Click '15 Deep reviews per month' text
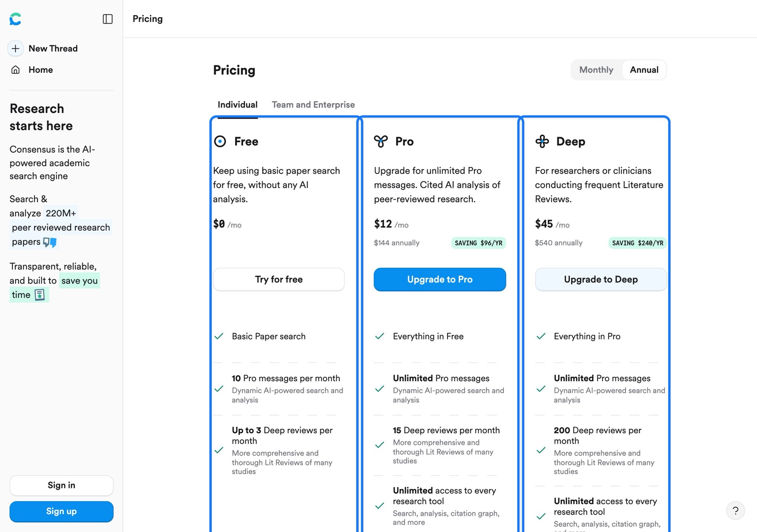The height and width of the screenshot is (532, 757). pyautogui.click(x=446, y=430)
